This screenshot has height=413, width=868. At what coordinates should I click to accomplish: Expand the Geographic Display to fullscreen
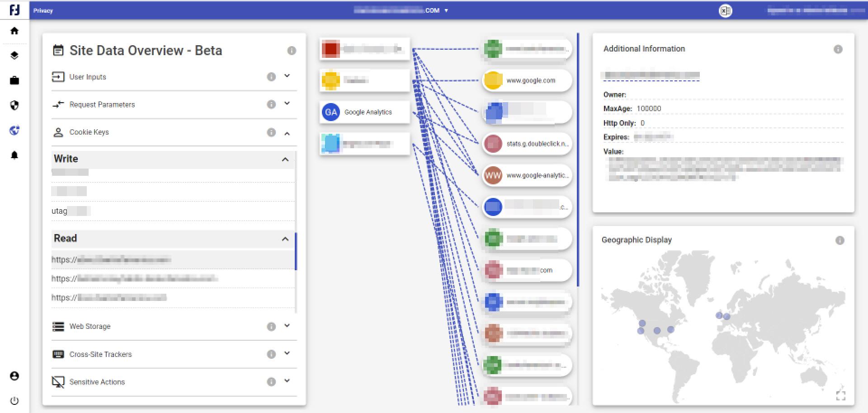(842, 396)
